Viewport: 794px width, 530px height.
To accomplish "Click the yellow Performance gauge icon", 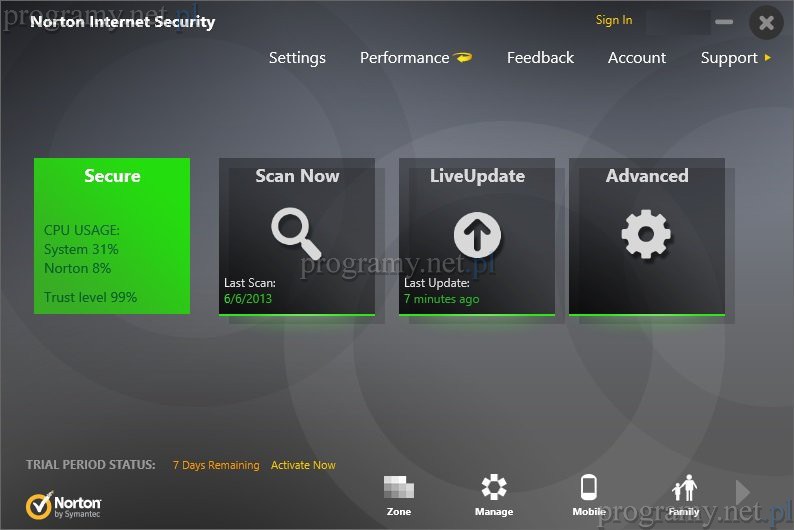I will [x=463, y=58].
